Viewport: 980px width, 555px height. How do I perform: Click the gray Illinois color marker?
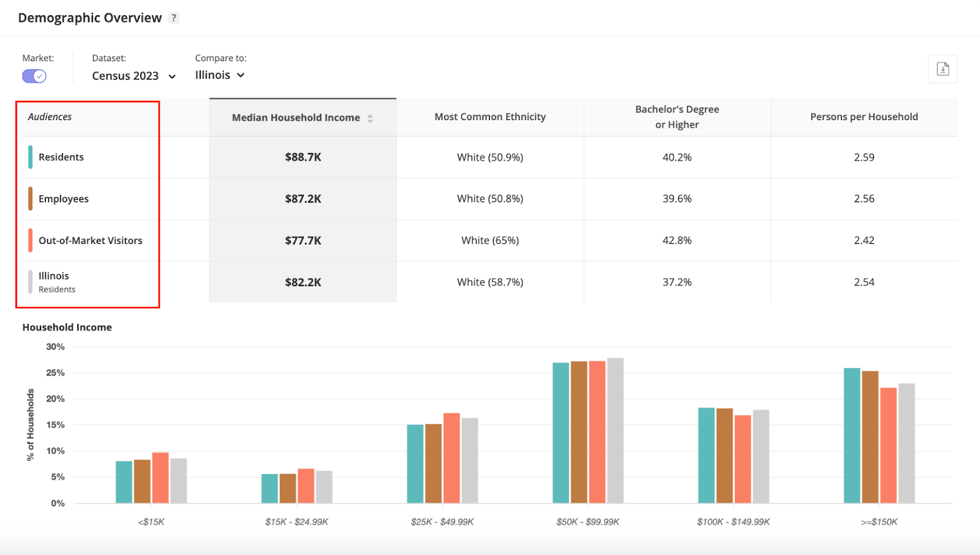[x=31, y=282]
